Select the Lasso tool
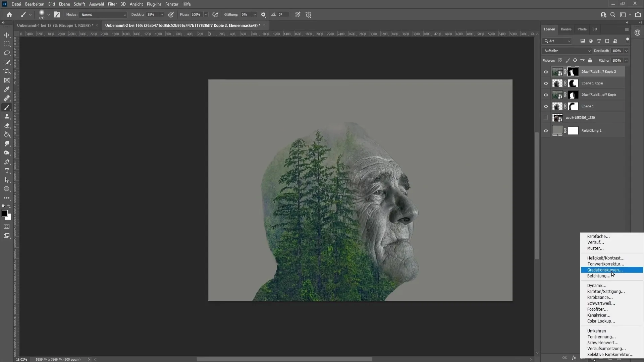 [x=7, y=53]
